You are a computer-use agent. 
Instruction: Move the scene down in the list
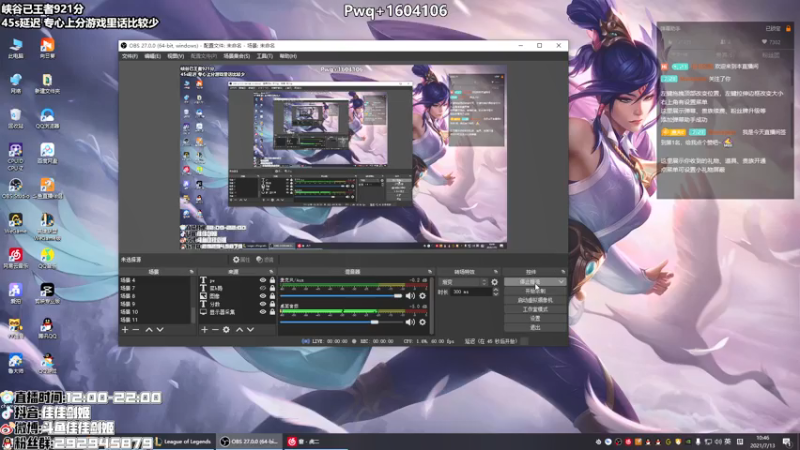[x=160, y=330]
